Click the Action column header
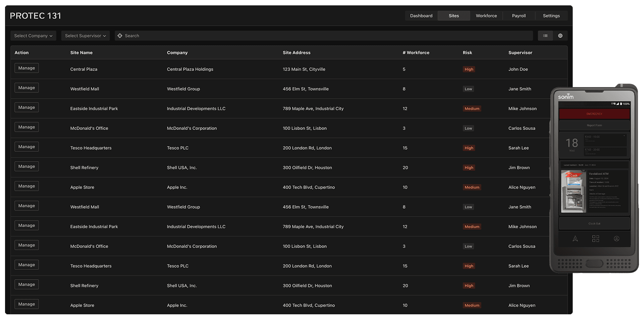 click(21, 53)
